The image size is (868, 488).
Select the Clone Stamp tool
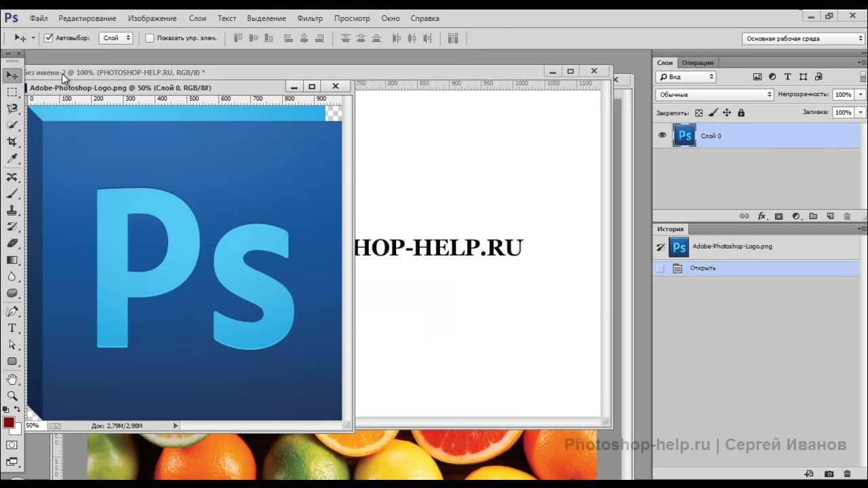pos(12,210)
